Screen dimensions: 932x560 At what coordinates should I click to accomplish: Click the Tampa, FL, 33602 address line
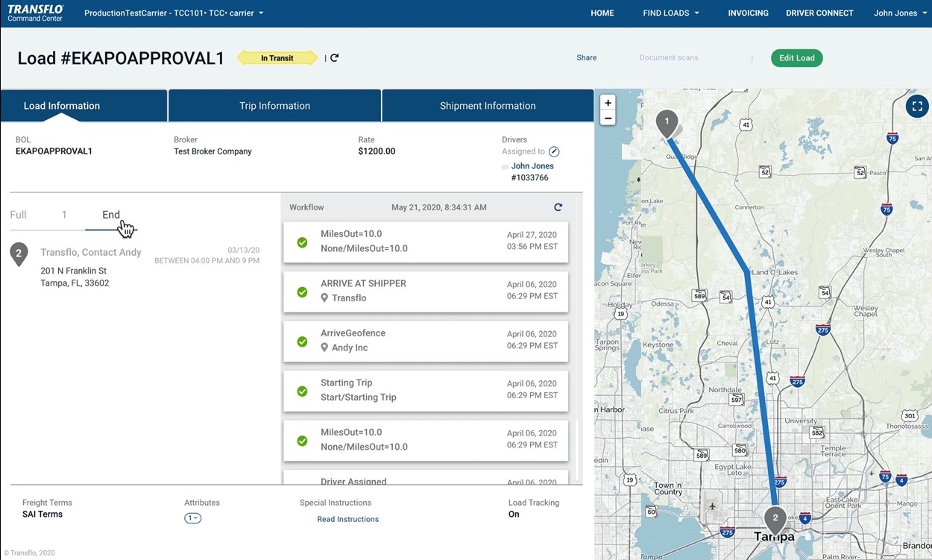point(75,283)
